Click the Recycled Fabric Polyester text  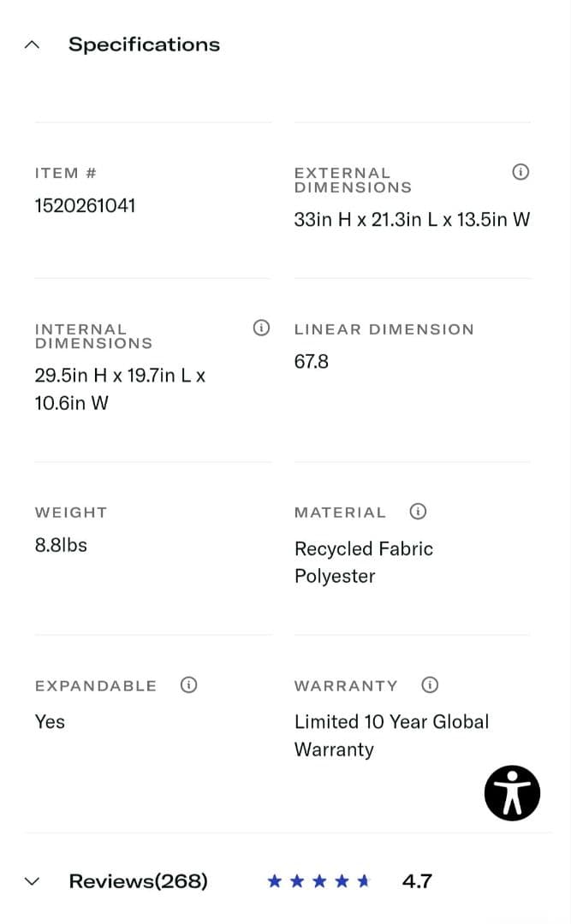(364, 562)
